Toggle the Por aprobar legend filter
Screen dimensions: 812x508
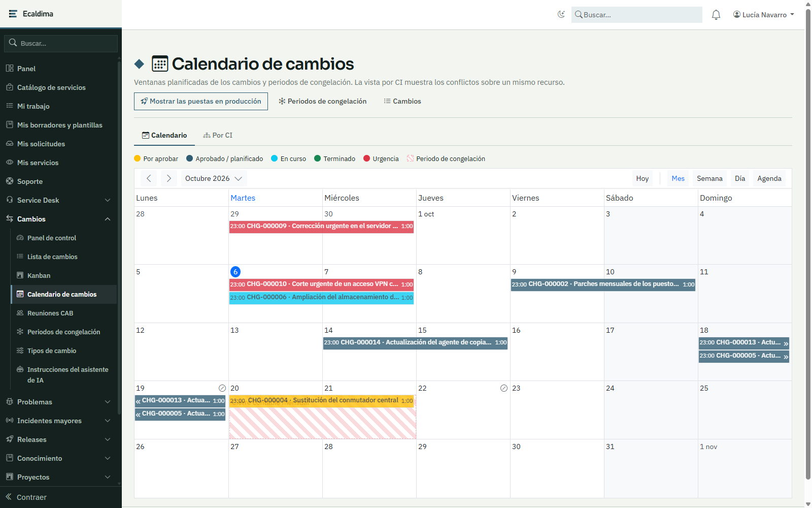pyautogui.click(x=156, y=158)
